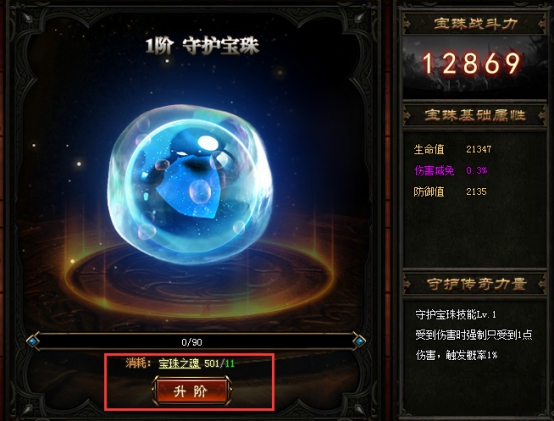The image size is (554, 421).
Task: Click the 生命值 attribute label
Action: click(429, 149)
